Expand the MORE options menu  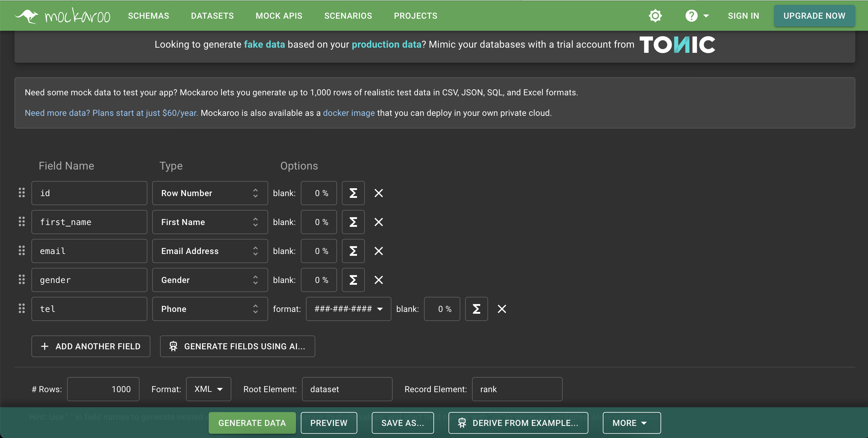[631, 423]
